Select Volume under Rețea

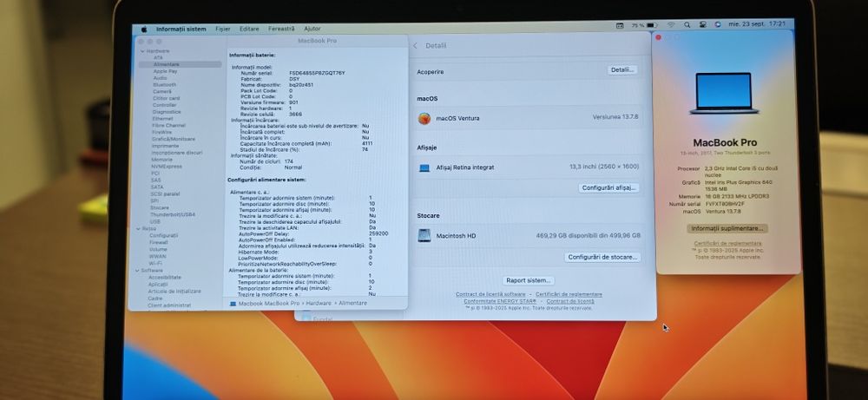click(x=158, y=250)
